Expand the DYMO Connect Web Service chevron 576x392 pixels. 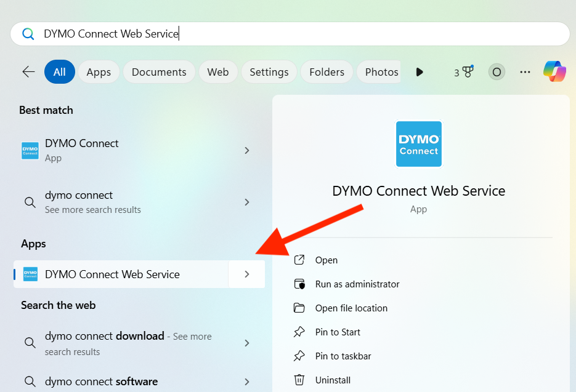click(x=247, y=274)
